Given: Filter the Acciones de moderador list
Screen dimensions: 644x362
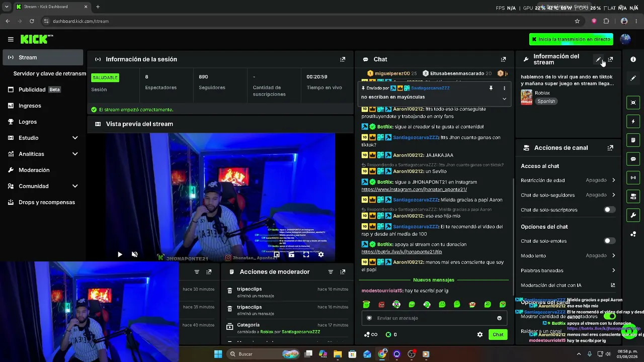Looking at the screenshot, I should tap(331, 272).
